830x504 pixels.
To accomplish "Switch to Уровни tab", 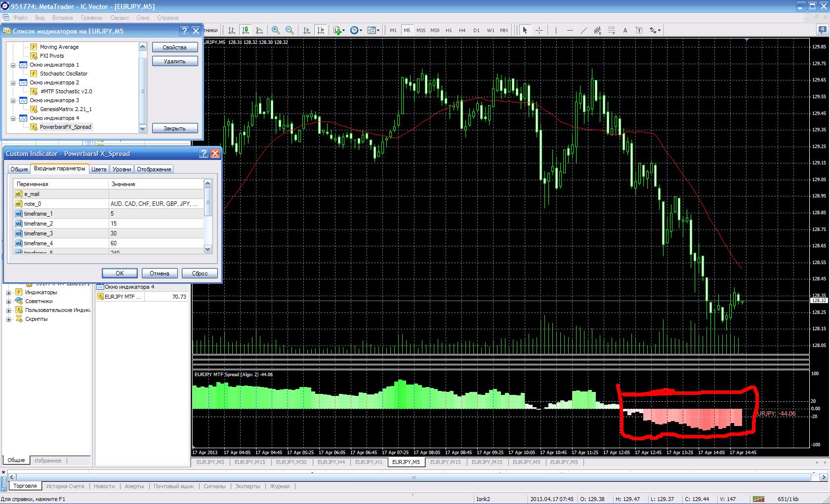I will pos(122,169).
